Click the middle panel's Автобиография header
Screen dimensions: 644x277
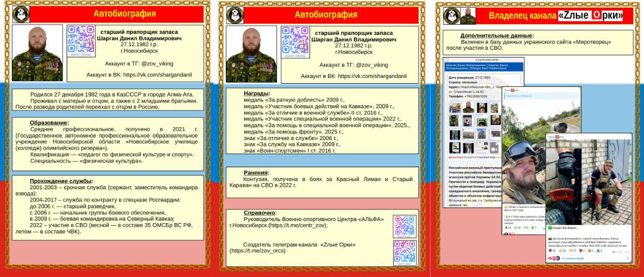click(326, 14)
